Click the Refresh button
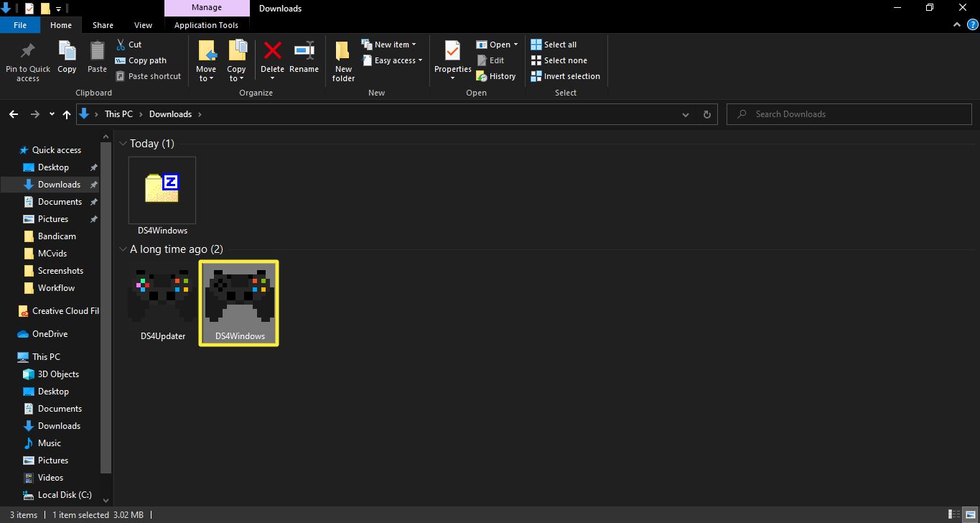 pos(707,114)
